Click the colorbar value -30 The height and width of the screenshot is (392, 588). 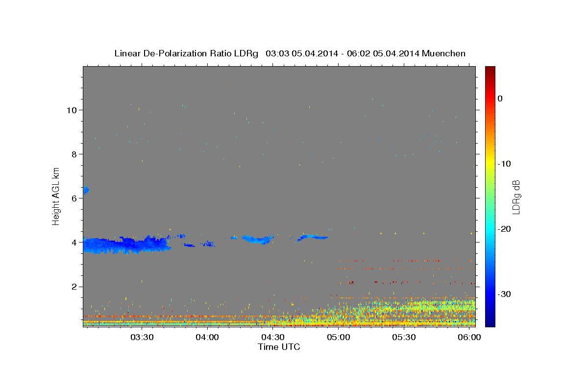(x=504, y=294)
